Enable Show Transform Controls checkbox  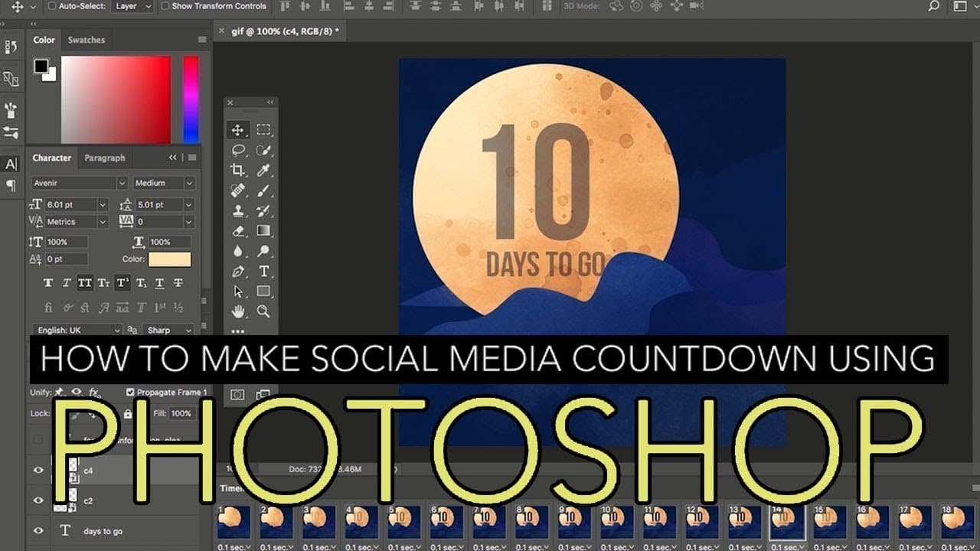(x=165, y=6)
